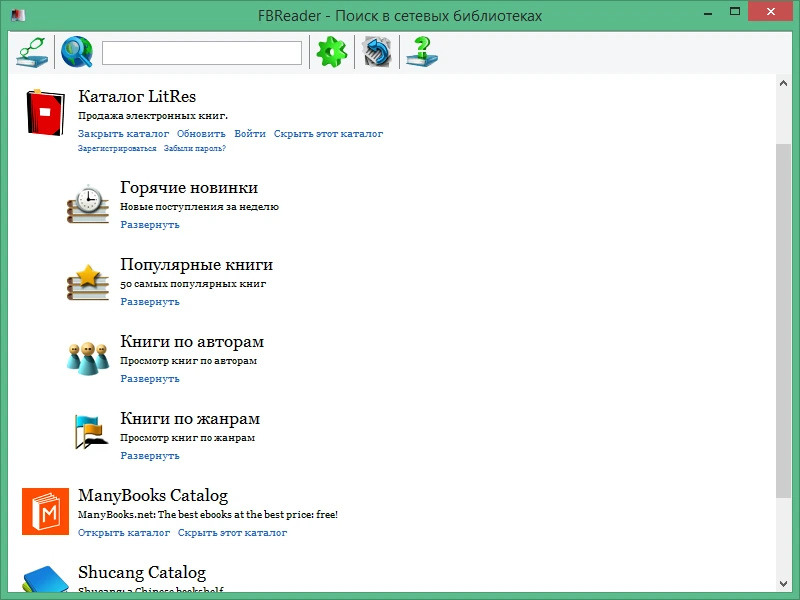Image resolution: width=800 pixels, height=600 pixels.
Task: Expand Книги по авторам via its Развернуть link
Action: [x=150, y=379]
